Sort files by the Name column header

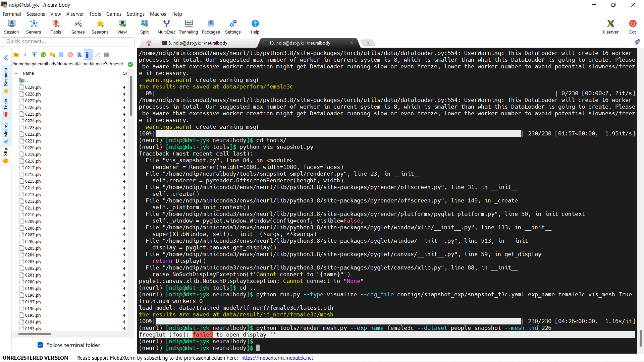click(x=28, y=73)
